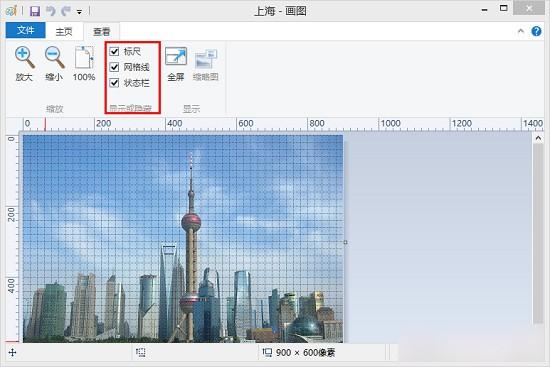Screen dimensions: 550x367
Task: Switch to the 主页 home tab
Action: coord(64,32)
